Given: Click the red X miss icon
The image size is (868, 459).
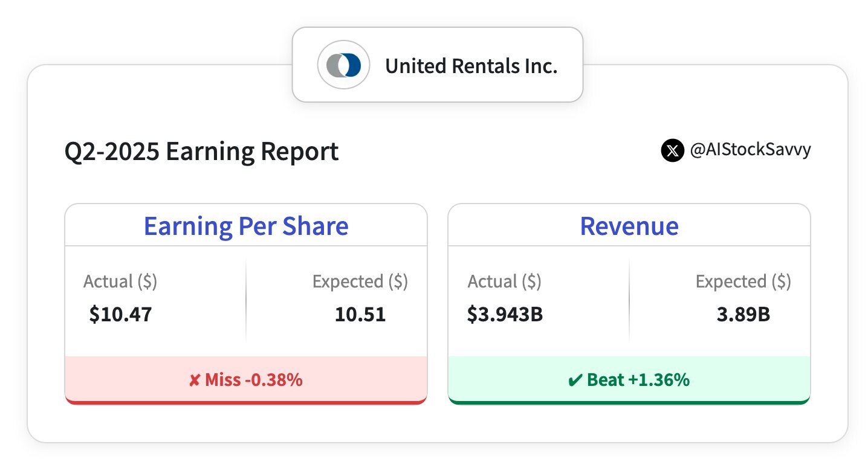Looking at the screenshot, I should pos(194,380).
